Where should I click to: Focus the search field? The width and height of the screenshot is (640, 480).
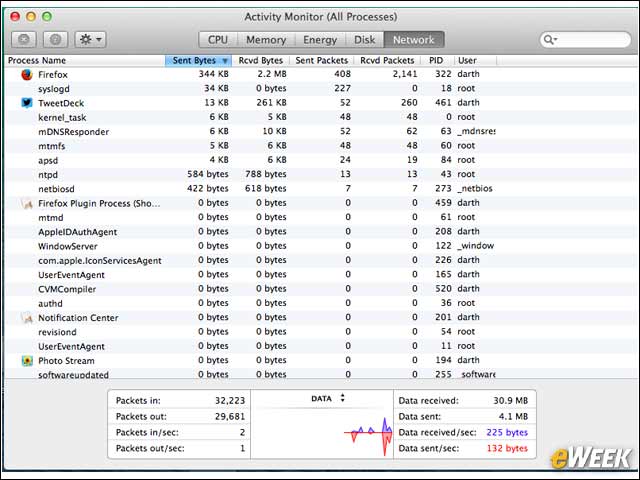coord(585,40)
